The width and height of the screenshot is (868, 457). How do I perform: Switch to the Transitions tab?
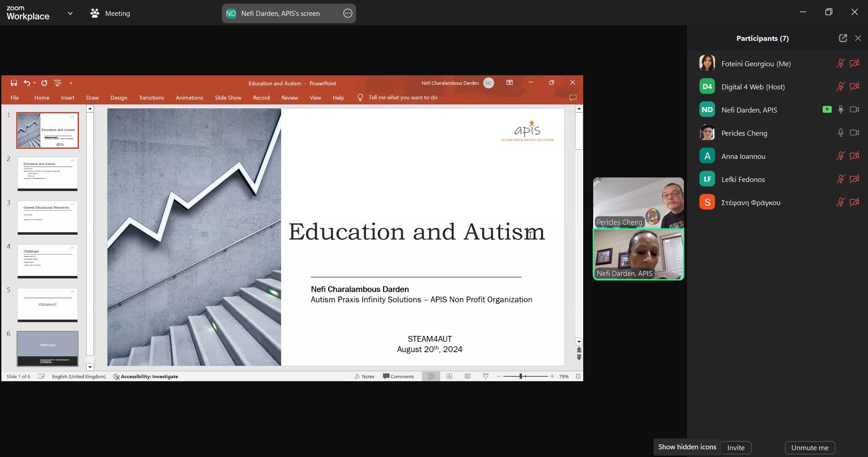click(x=151, y=98)
